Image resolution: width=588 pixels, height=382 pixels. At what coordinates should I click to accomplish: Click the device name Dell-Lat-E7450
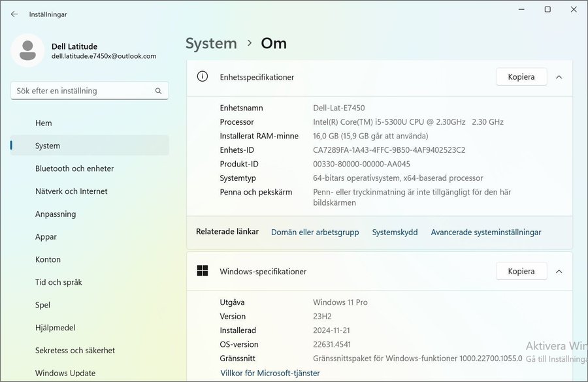pos(339,108)
